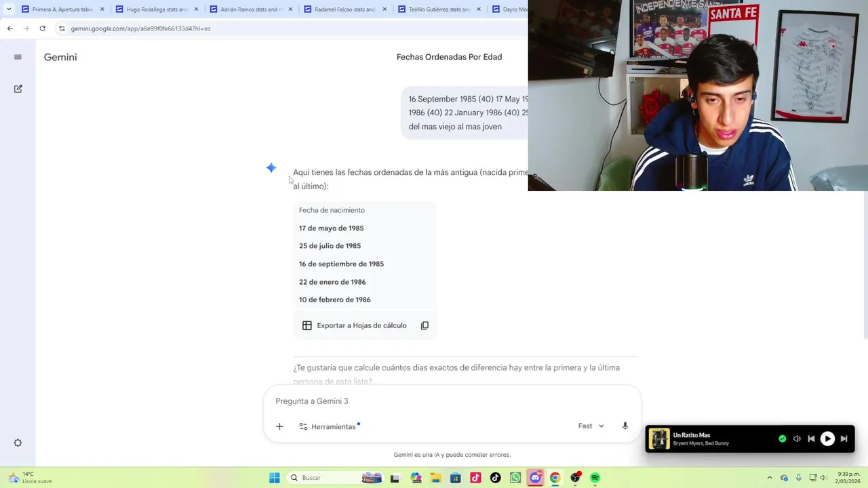Start a new chat with the pencil icon
This screenshot has height=488, width=868.
point(18,89)
